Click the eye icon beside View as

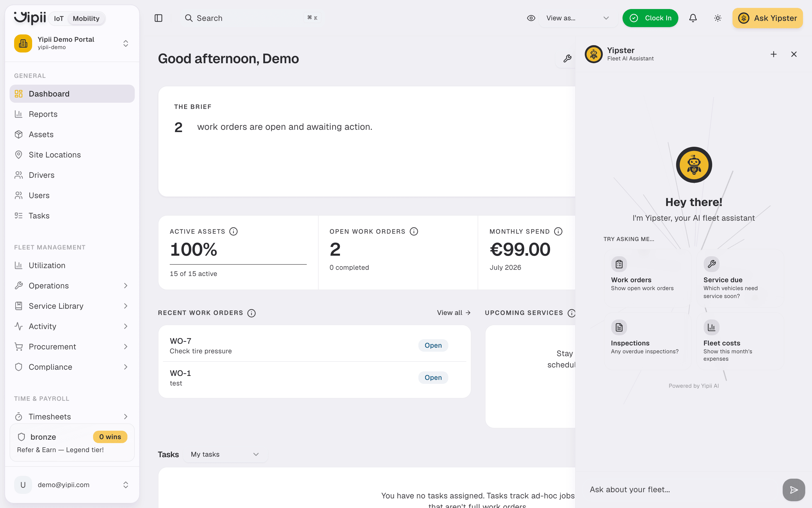coord(531,18)
